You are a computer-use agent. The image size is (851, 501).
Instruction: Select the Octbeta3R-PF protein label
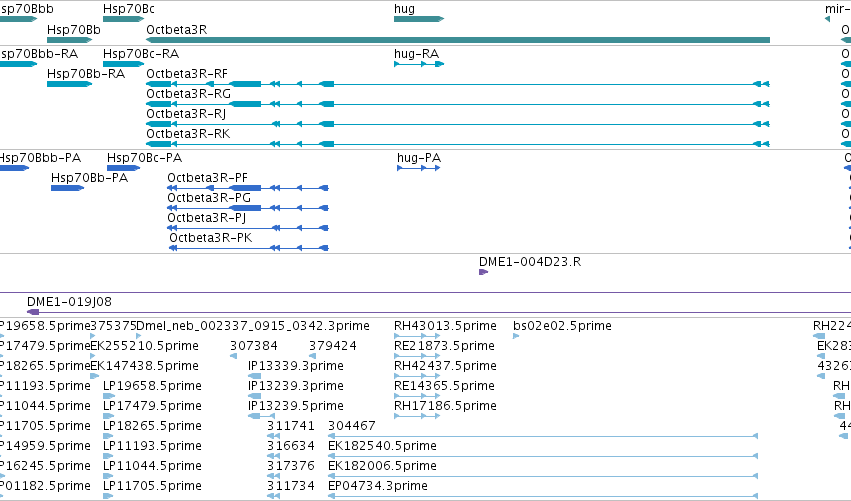[x=207, y=178]
